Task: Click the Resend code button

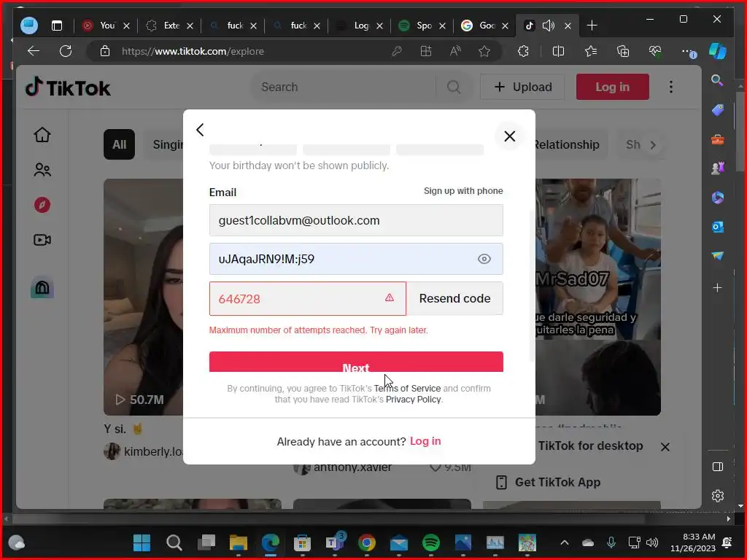Action: point(454,298)
